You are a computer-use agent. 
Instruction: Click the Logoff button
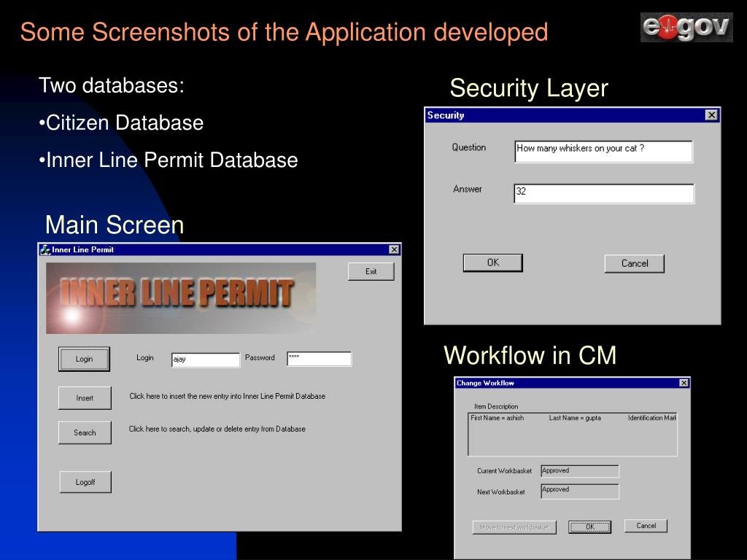point(85,482)
